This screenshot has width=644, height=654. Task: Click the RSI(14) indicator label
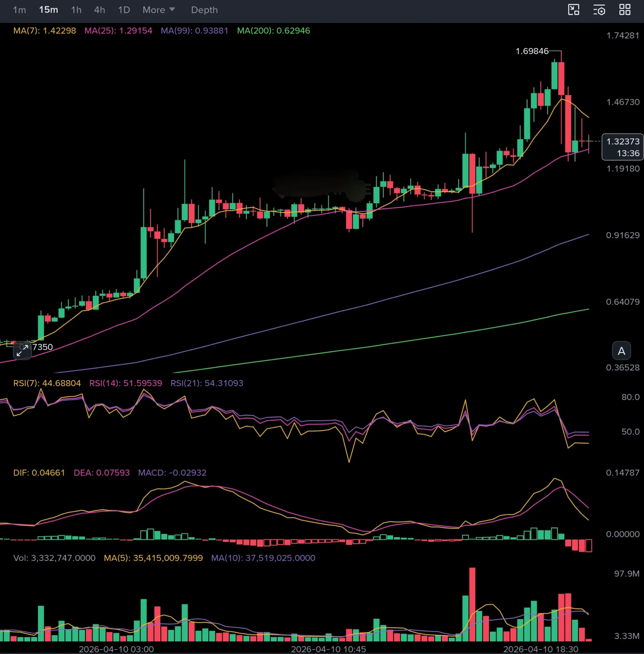(x=125, y=383)
